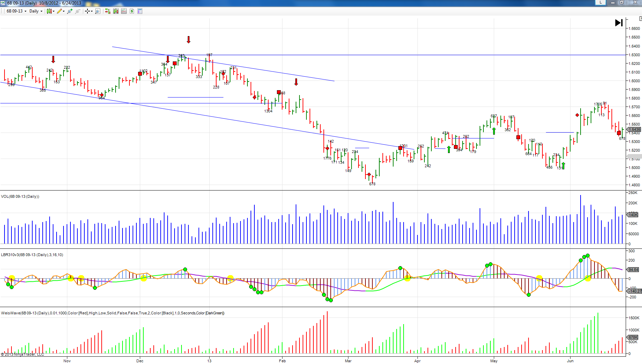Click the LBR value marker -140.27

(635, 291)
